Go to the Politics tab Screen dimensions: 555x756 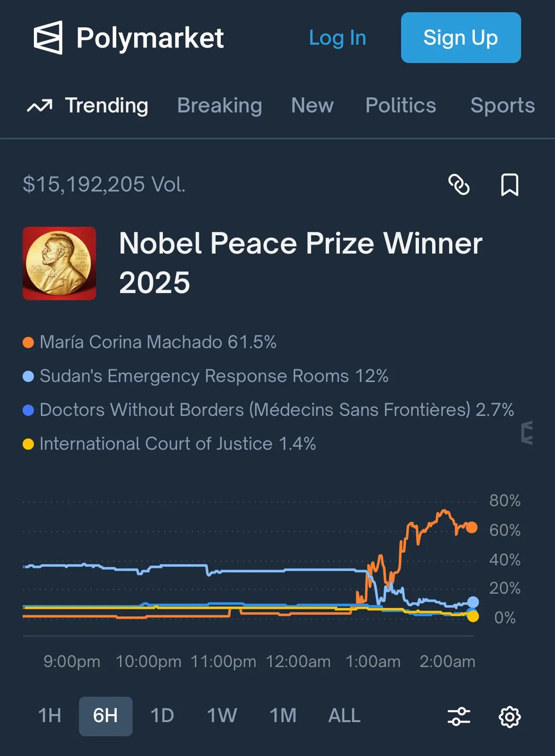tap(400, 106)
